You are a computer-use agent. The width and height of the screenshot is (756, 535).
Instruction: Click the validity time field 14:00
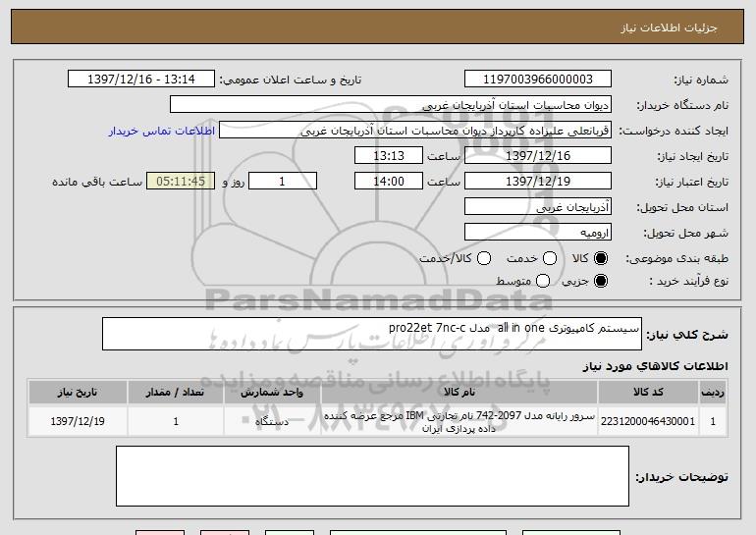click(389, 182)
